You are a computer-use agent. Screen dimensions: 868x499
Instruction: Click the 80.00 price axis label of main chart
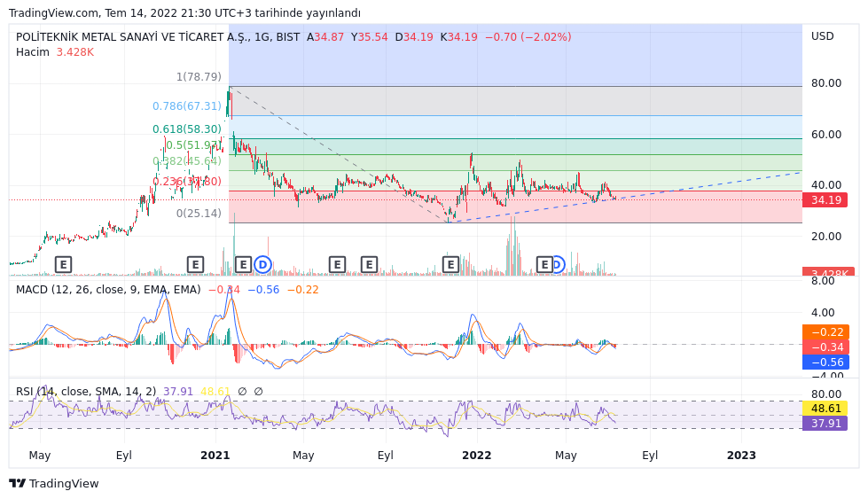[826, 83]
